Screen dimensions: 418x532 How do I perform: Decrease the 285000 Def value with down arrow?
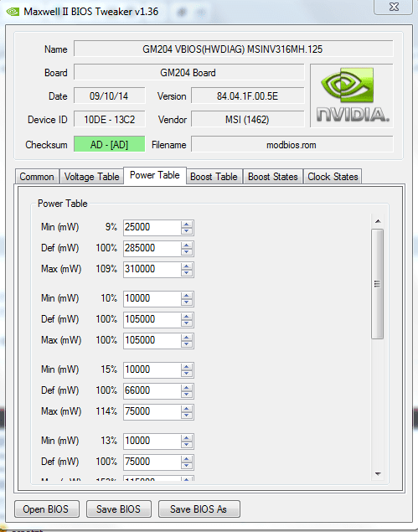pyautogui.click(x=187, y=252)
